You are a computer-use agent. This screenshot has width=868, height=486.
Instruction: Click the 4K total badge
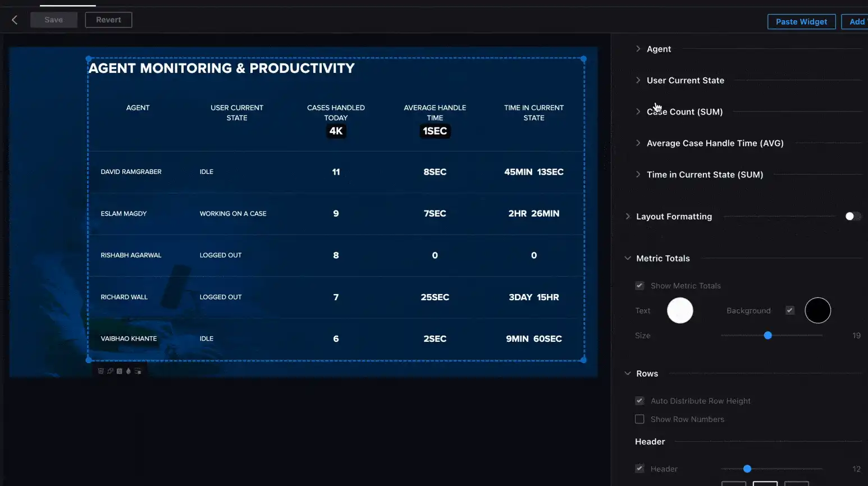pos(336,131)
